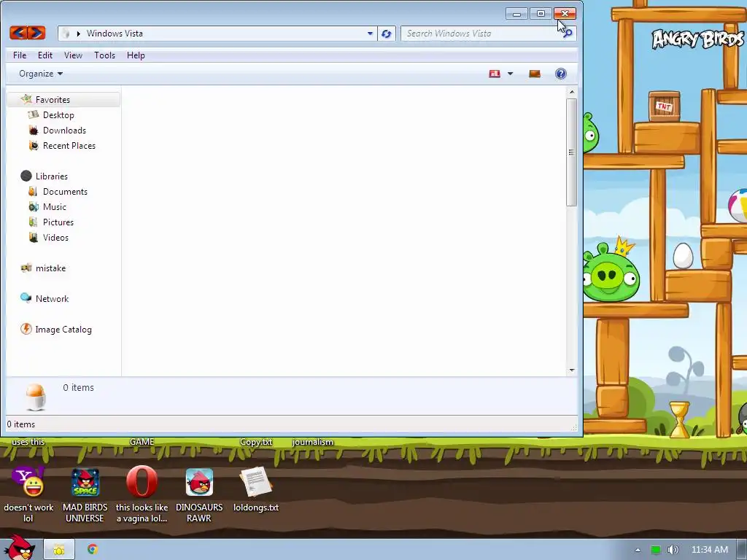Screen dimensions: 747x560
Task: Select the 'journalism' desktop label
Action: click(x=312, y=442)
